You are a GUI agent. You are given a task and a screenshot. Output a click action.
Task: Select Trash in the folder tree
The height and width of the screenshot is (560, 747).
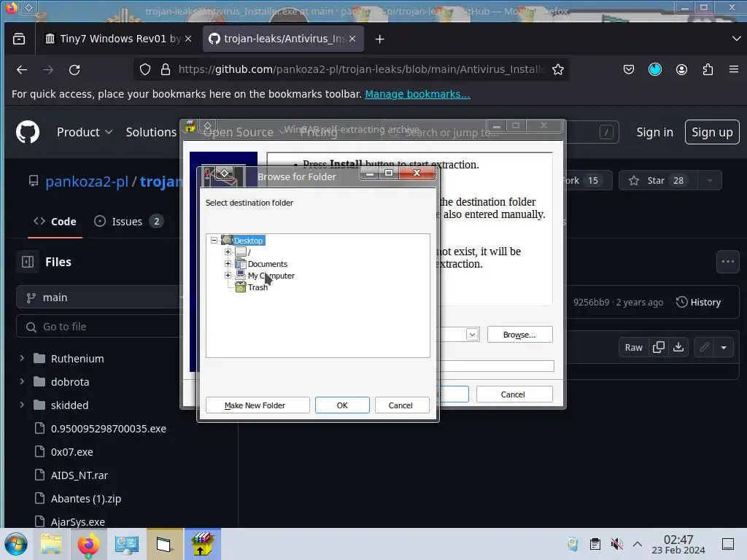258,287
